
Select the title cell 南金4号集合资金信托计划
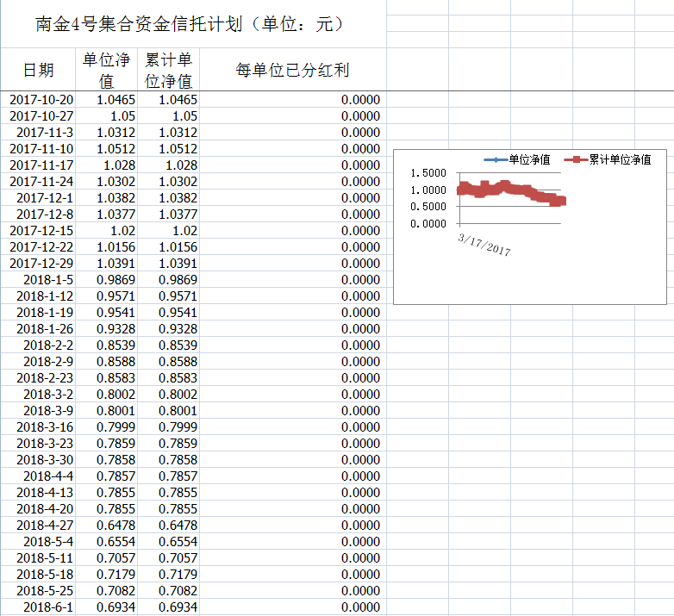tap(191, 24)
